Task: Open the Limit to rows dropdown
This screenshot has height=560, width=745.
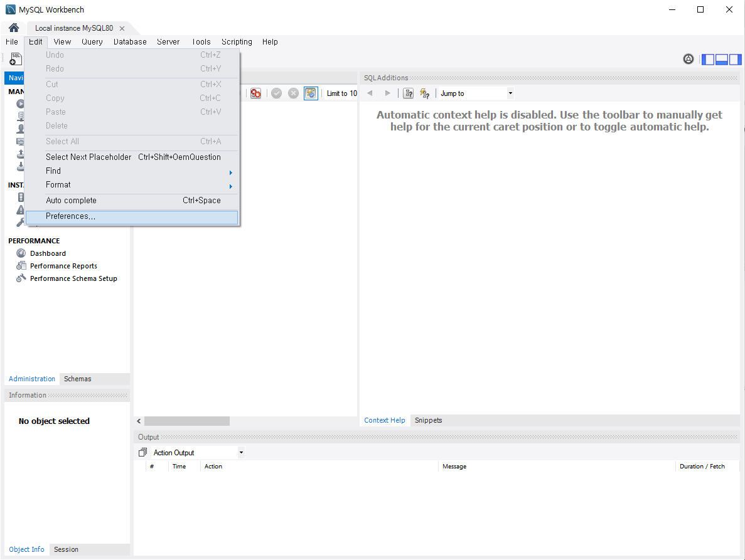Action: coord(341,93)
